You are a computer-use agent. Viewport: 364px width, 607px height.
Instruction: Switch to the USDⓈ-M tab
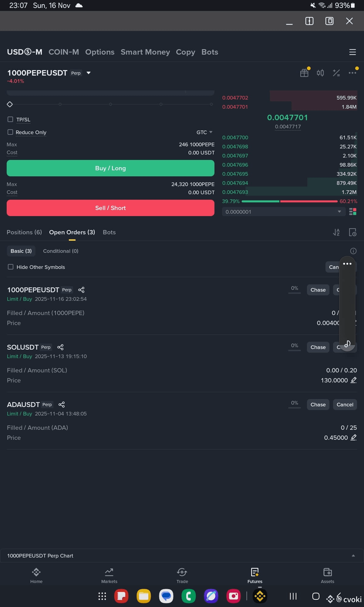point(25,52)
